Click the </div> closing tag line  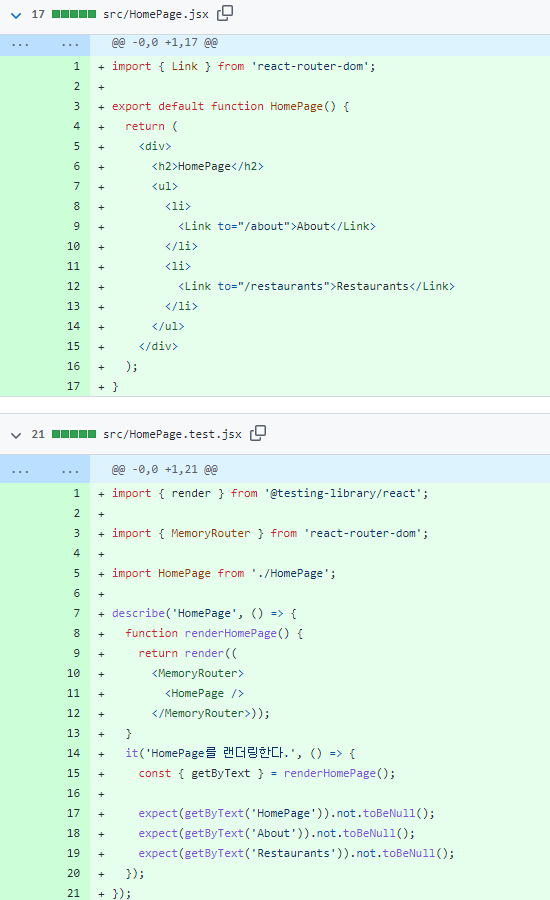(158, 347)
